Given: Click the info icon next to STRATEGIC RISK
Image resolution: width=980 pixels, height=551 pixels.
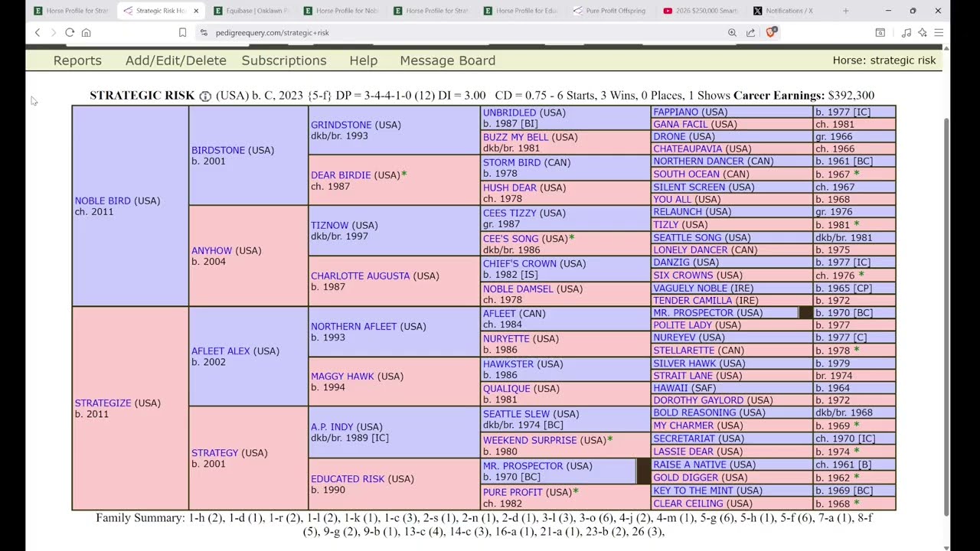Looking at the screenshot, I should pyautogui.click(x=205, y=96).
